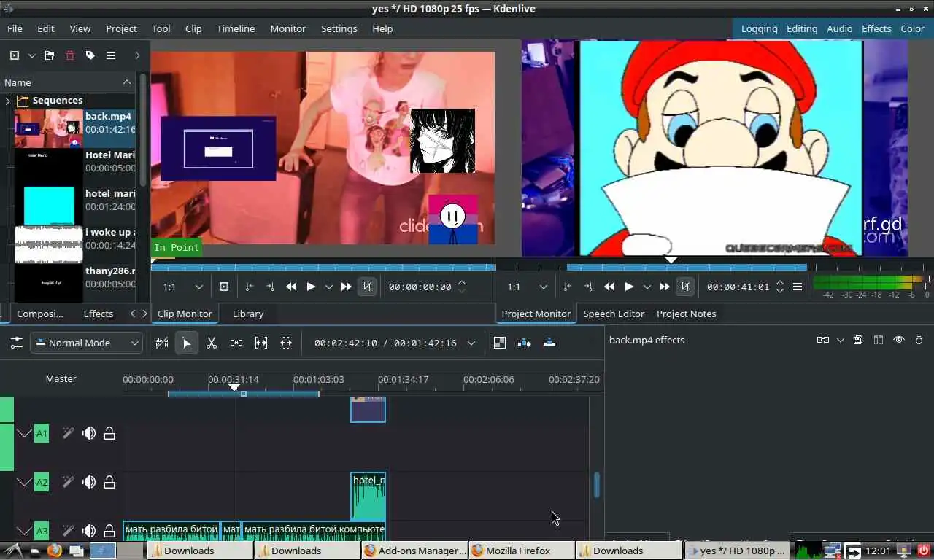This screenshot has height=560, width=934.
Task: Open the Project menu
Action: (121, 28)
